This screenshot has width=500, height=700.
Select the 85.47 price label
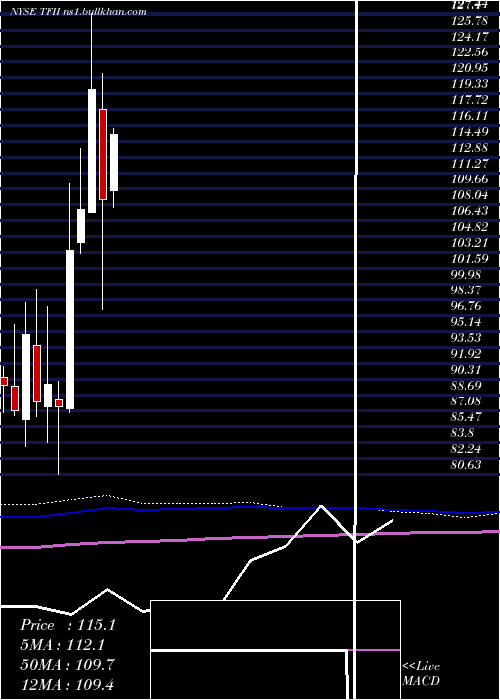467,417
